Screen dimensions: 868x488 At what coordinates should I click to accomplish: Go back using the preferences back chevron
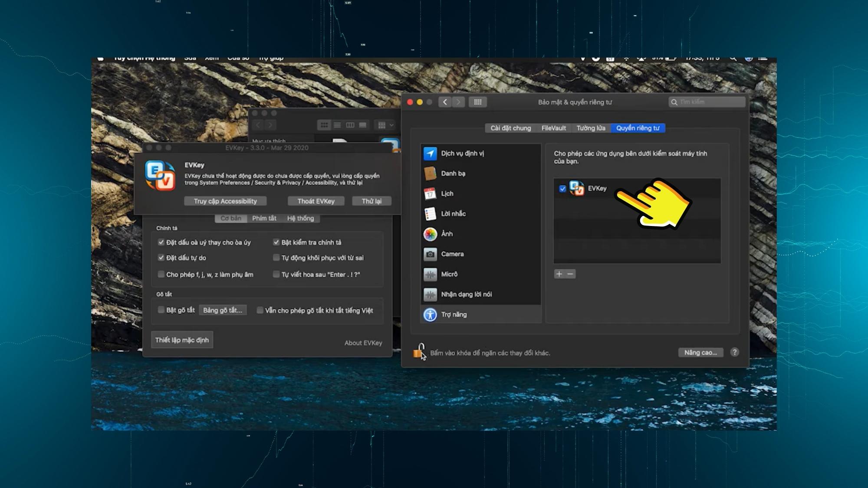[x=445, y=102]
